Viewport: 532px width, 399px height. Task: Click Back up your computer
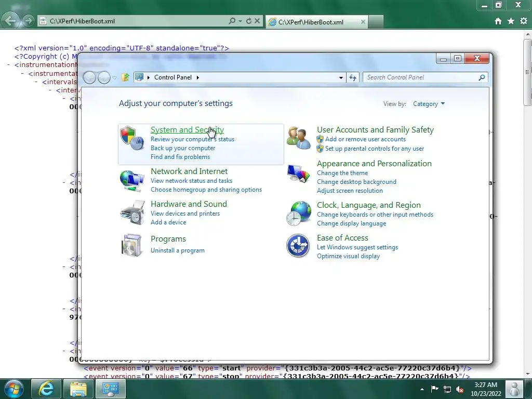[x=183, y=148]
